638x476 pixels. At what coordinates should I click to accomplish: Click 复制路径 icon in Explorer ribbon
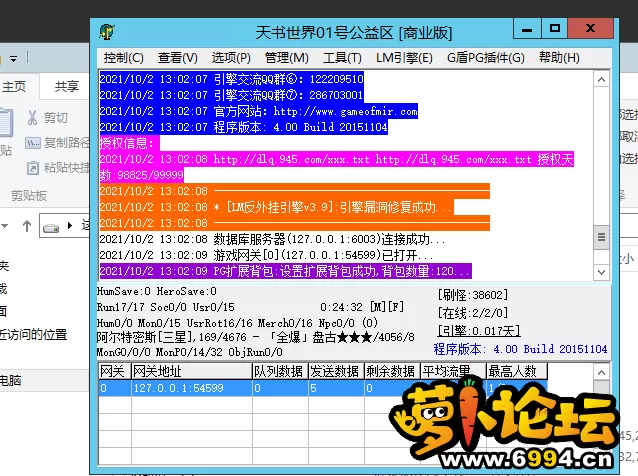click(x=33, y=143)
